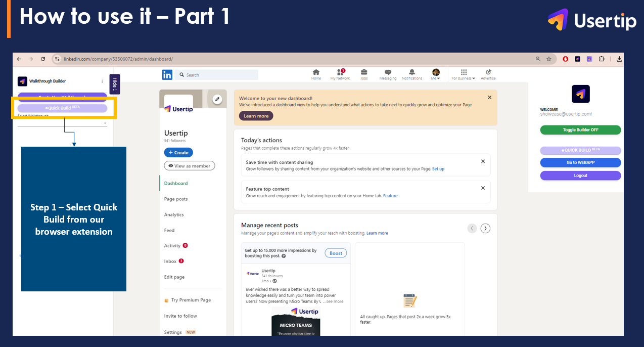Open the Me profile dropdown
Screen dimensions: 644x347
[436, 75]
